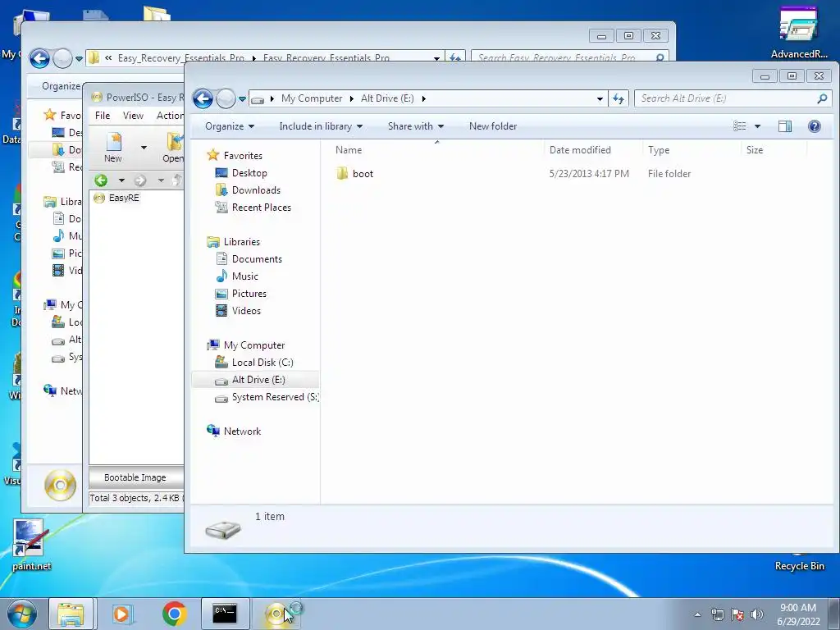Click Alt Drive (E:) breadcrumb
This screenshot has height=630, width=840.
tap(387, 98)
